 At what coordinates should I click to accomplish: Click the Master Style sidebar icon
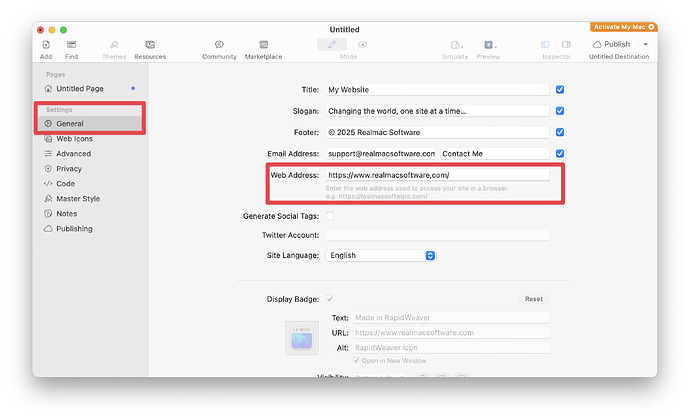[48, 198]
